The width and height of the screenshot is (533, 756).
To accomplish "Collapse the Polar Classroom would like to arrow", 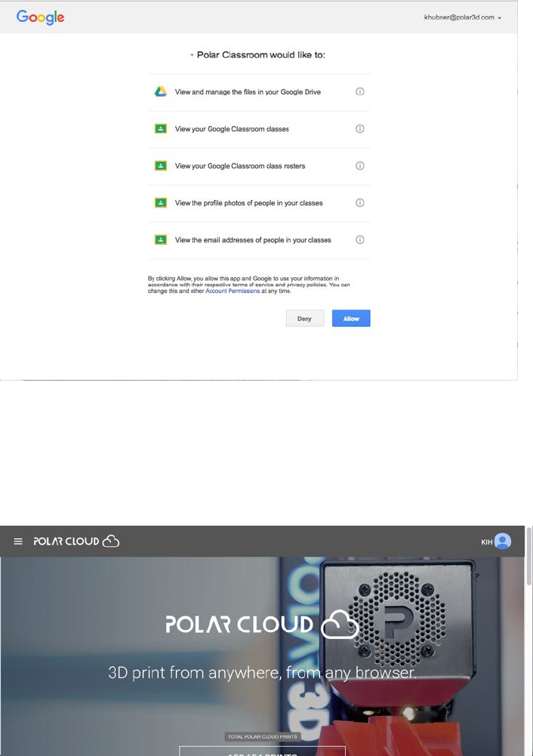I will click(192, 55).
